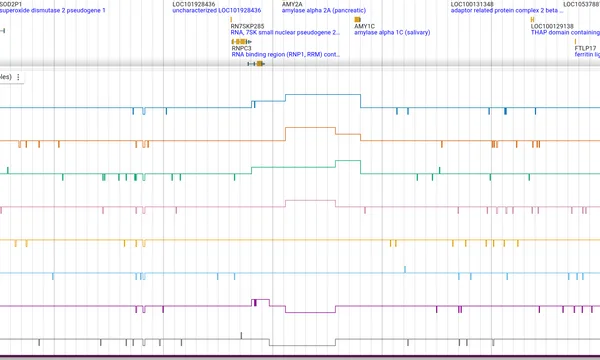The image size is (600, 360).
Task: Open the track menu three-dot icon
Action: pos(18,77)
